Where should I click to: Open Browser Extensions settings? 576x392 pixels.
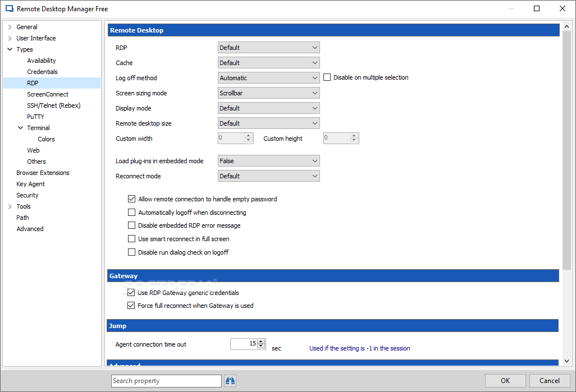click(x=43, y=173)
